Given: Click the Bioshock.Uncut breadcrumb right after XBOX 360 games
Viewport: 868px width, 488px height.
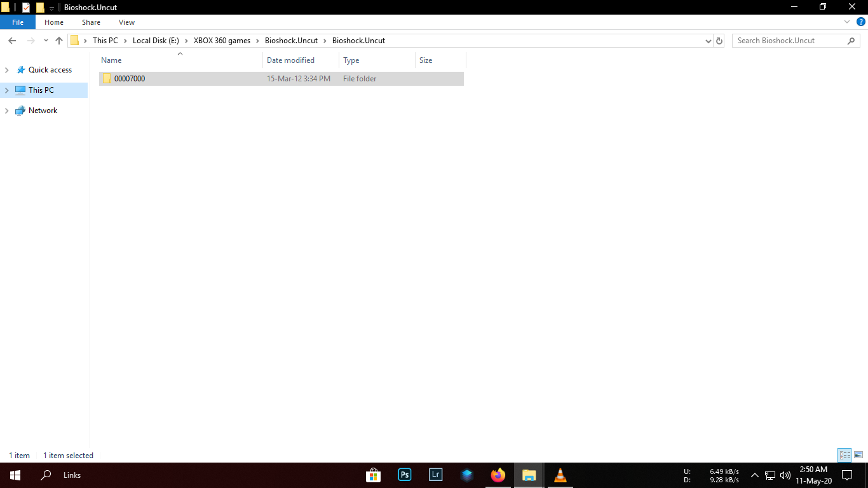Looking at the screenshot, I should click(x=291, y=41).
